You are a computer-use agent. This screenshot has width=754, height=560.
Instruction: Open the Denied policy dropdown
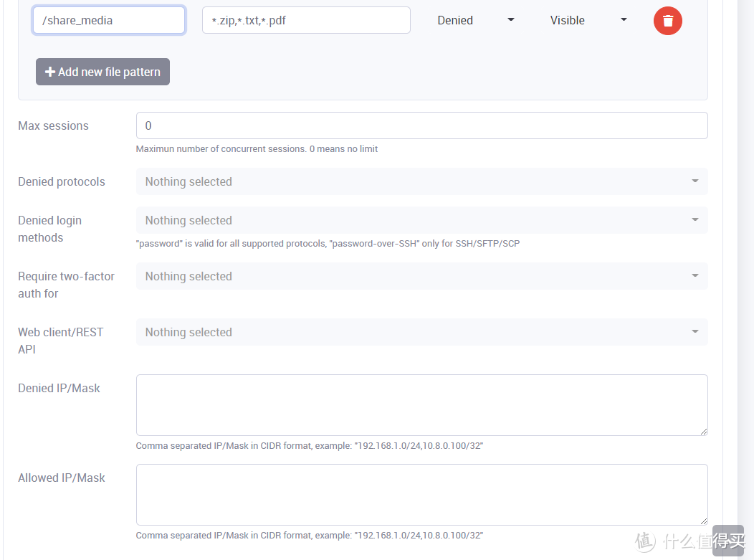pyautogui.click(x=476, y=20)
